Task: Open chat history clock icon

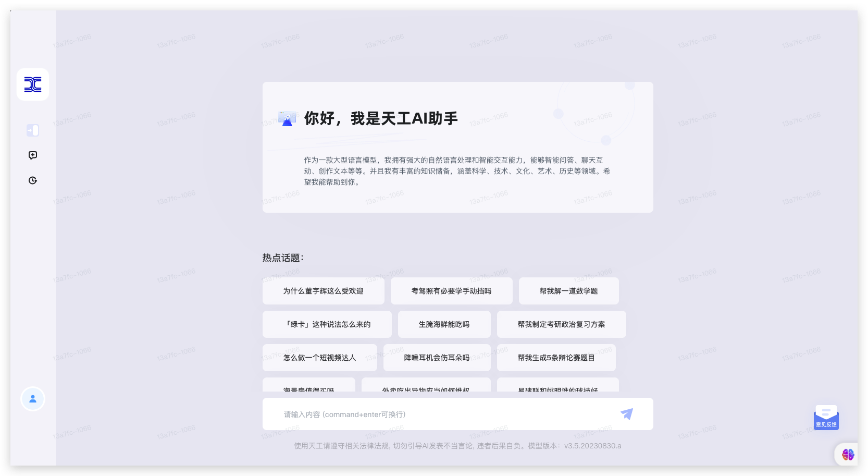Action: point(33,180)
